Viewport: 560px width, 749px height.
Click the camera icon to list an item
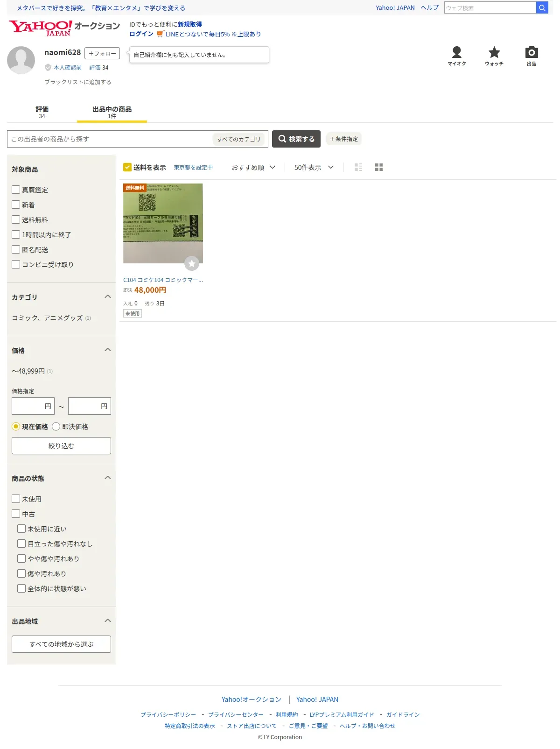pos(532,56)
